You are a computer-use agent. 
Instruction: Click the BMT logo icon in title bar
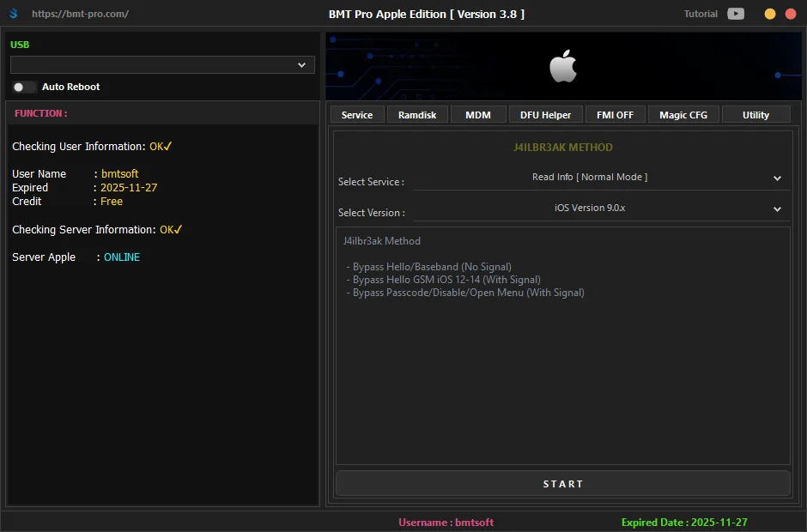pyautogui.click(x=14, y=14)
